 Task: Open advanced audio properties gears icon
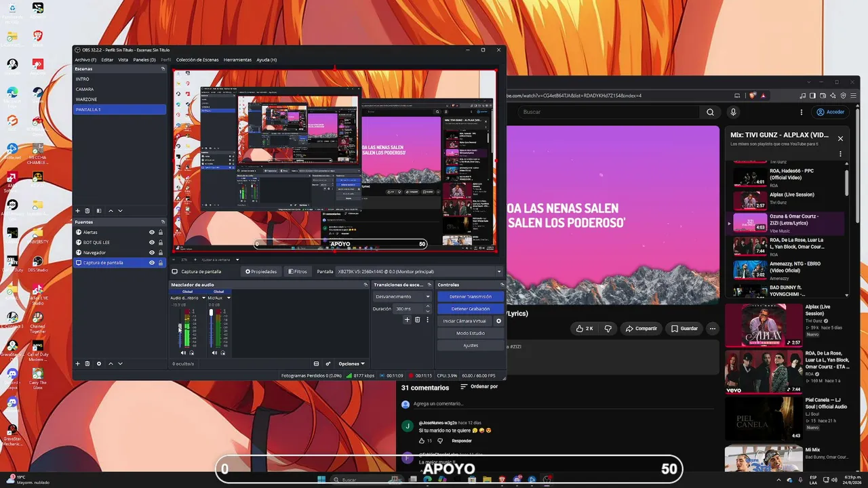coord(328,364)
